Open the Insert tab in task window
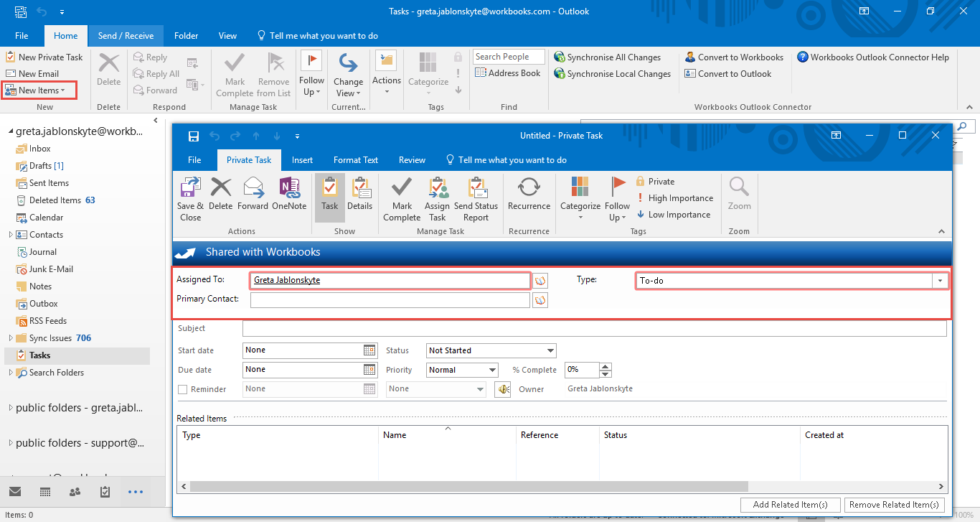The width and height of the screenshot is (980, 522). (302, 160)
